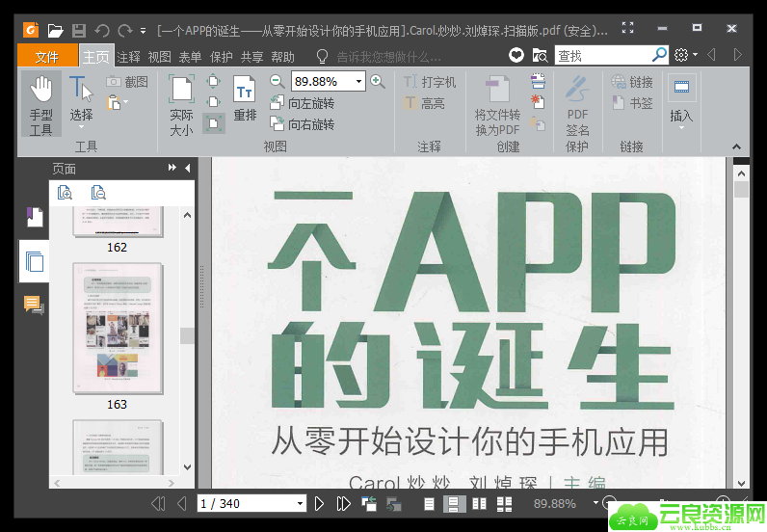Go to previous search result arrow
Image resolution: width=767 pixels, height=532 pixels.
711,55
